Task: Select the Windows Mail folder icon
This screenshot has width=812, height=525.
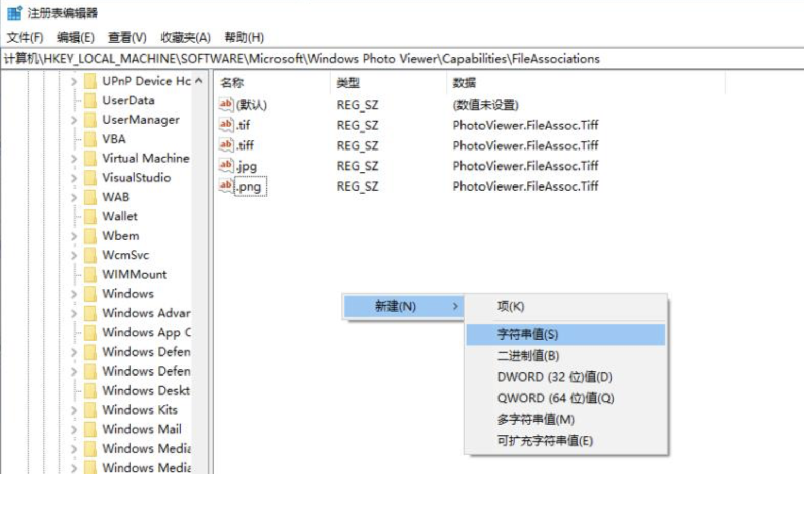Action: click(90, 429)
